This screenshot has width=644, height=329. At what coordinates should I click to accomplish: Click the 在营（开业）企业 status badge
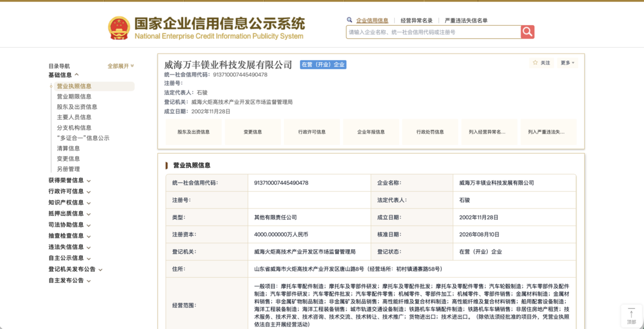[323, 64]
